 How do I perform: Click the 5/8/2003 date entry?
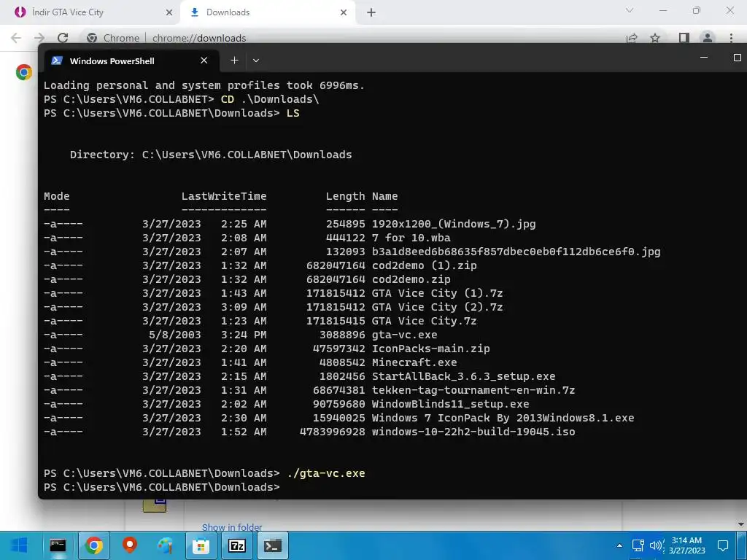click(175, 335)
